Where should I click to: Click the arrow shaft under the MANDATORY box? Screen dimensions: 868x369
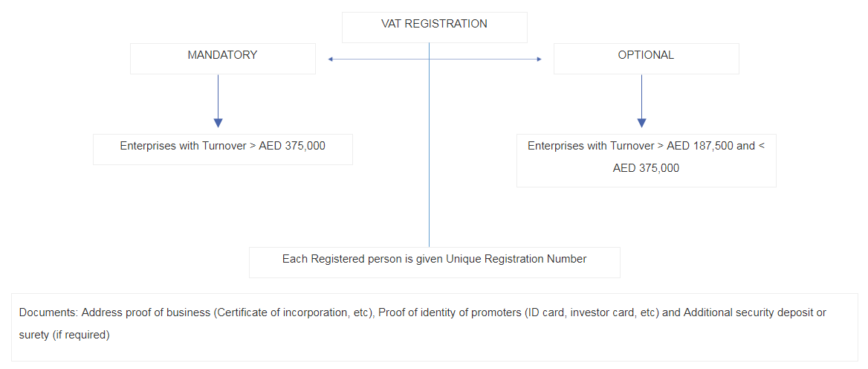pyautogui.click(x=218, y=95)
